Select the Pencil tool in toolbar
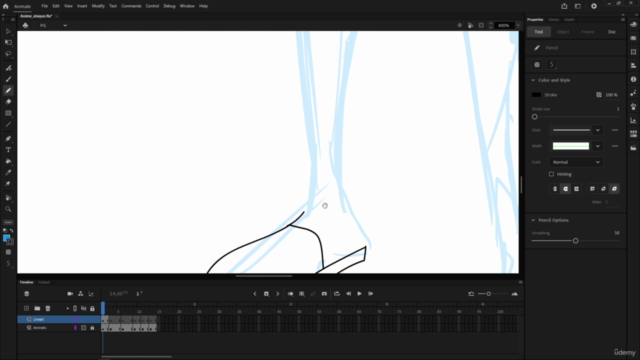The width and height of the screenshot is (640, 360). point(8,91)
